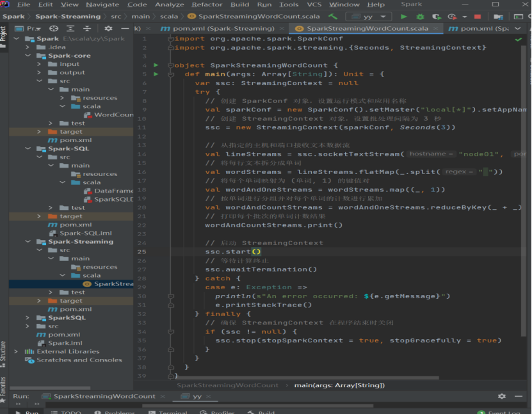The image size is (532, 414).
Task: Run with Coverage using the shield icon
Action: point(437,17)
